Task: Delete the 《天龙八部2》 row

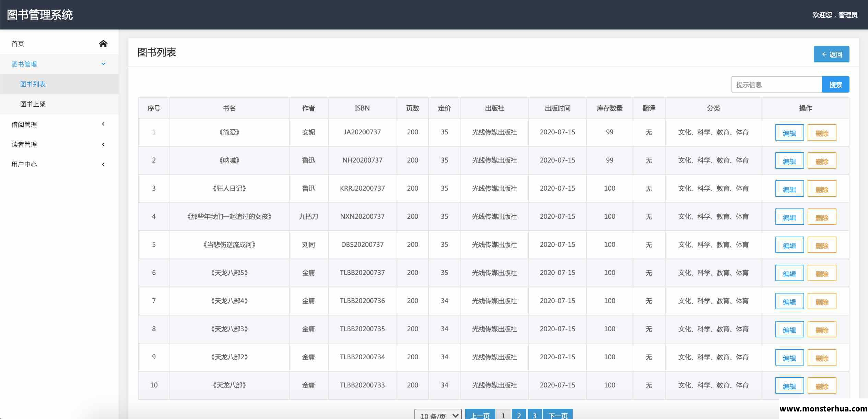Action: (822, 357)
